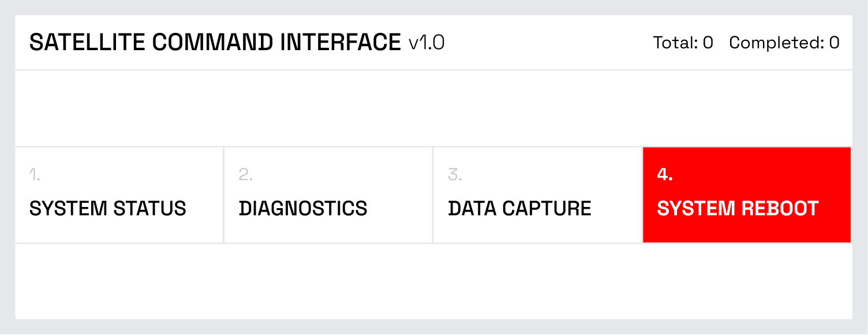Open the System Status command
Image resolution: width=868 pixels, height=335 pixels.
point(119,195)
